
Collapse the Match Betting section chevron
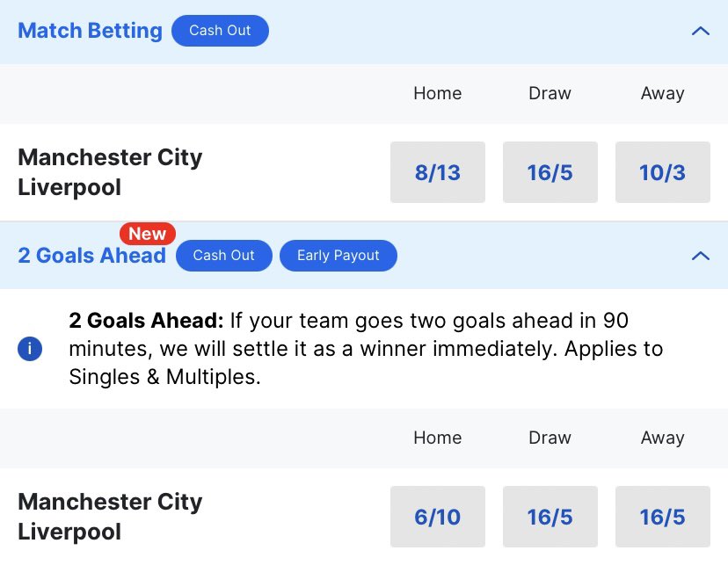click(701, 31)
